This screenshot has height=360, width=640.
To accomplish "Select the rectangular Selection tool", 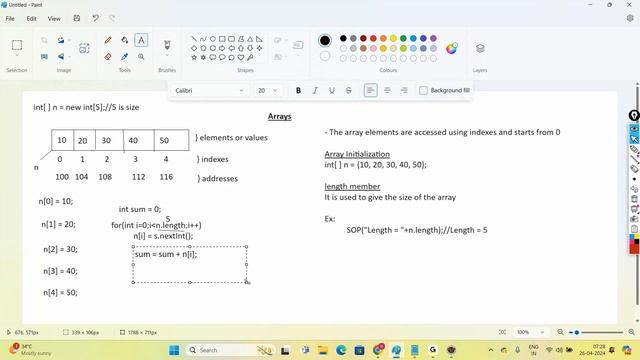I will [17, 44].
